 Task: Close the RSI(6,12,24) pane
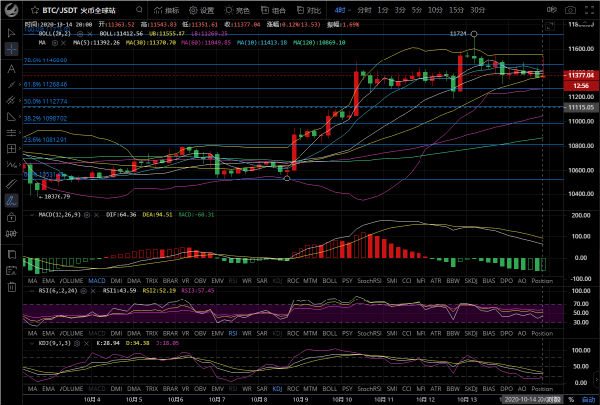tap(93, 291)
